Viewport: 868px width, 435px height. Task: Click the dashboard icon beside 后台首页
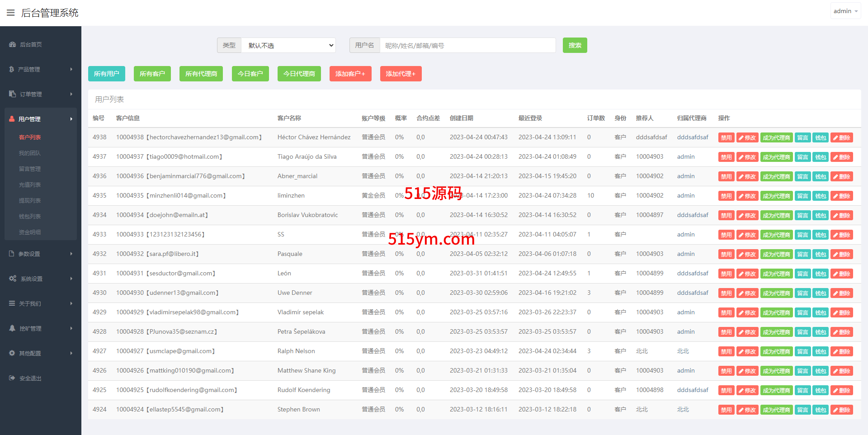pos(12,44)
